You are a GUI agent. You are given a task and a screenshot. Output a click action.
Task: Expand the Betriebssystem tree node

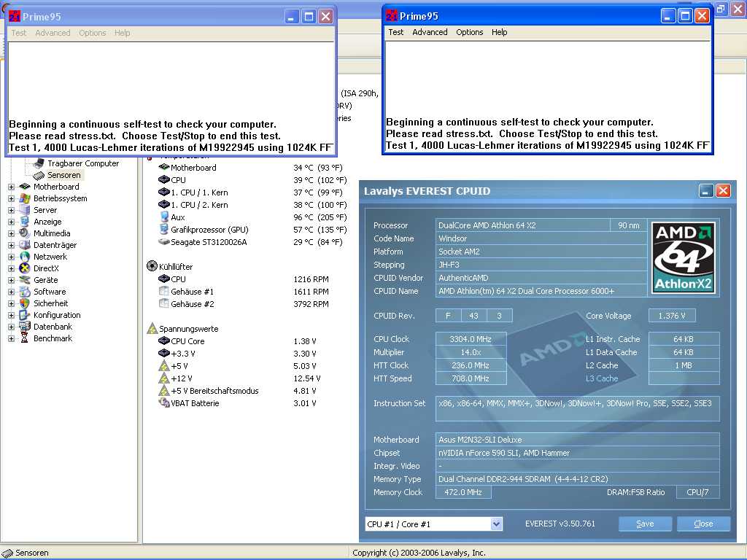[11, 198]
